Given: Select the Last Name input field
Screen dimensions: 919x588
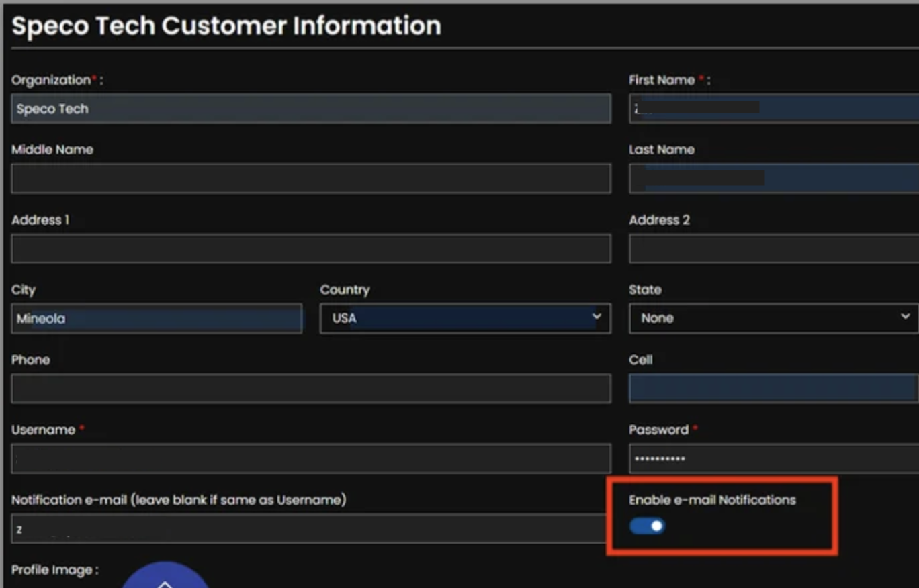Looking at the screenshot, I should coord(773,178).
